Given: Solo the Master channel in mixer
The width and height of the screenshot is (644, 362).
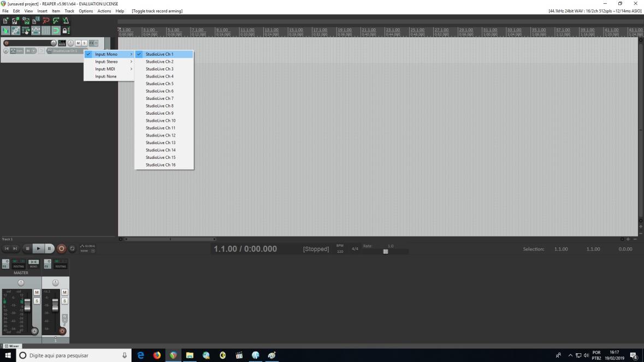Looking at the screenshot, I should coord(37,301).
